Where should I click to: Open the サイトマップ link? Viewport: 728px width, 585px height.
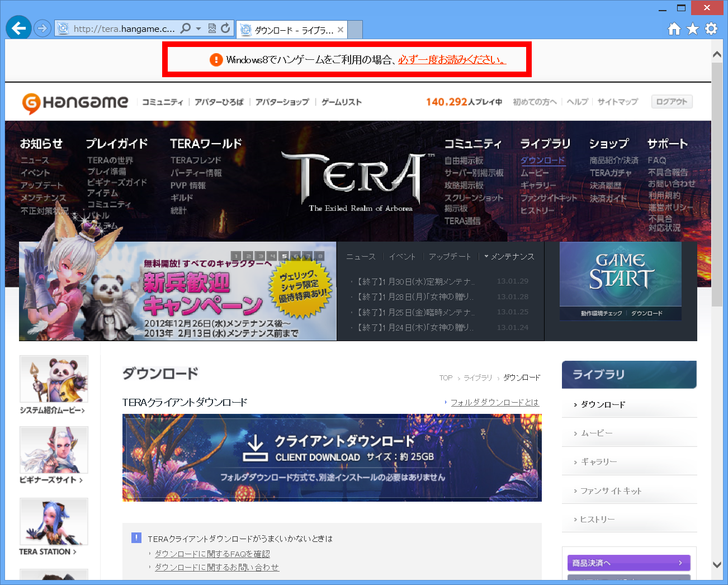618,102
